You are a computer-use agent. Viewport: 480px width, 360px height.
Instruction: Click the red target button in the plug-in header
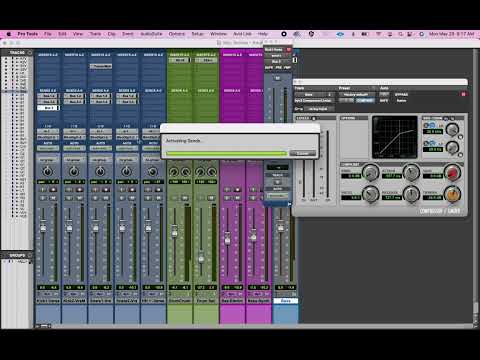coord(463,94)
